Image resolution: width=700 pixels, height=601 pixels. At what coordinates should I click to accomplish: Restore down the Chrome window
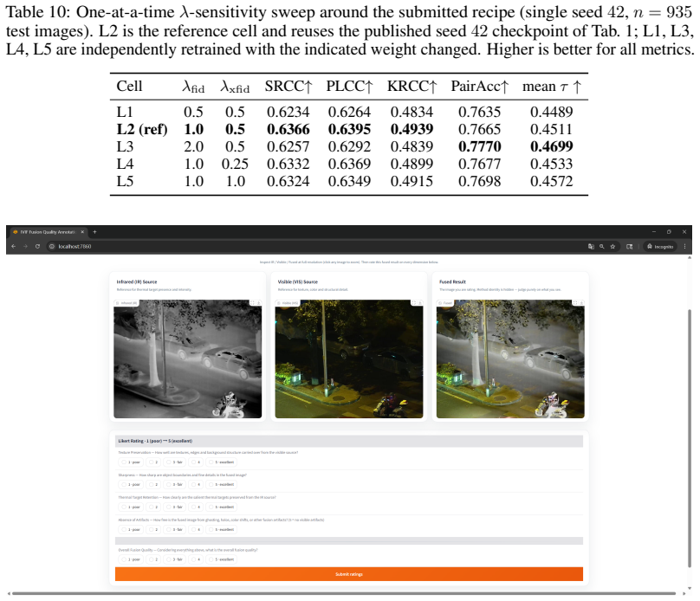click(x=669, y=232)
